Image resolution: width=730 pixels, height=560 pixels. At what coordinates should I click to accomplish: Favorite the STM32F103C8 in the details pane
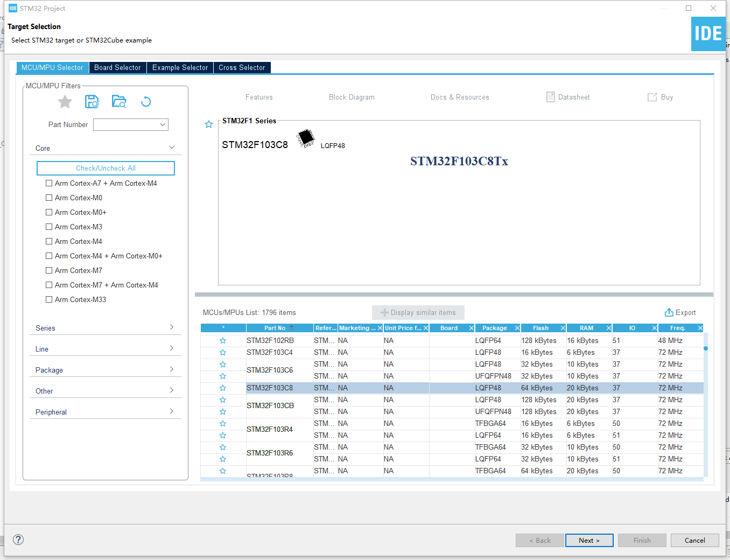coord(209,124)
